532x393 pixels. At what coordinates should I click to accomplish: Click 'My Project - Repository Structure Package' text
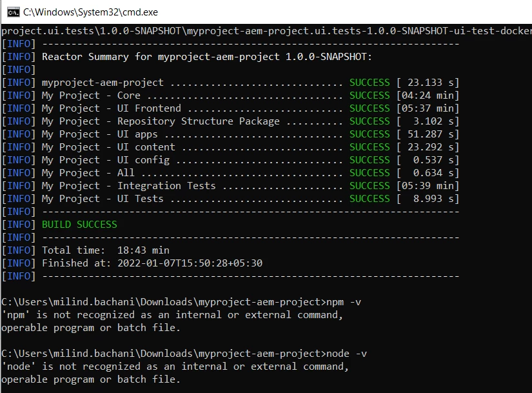tap(161, 121)
